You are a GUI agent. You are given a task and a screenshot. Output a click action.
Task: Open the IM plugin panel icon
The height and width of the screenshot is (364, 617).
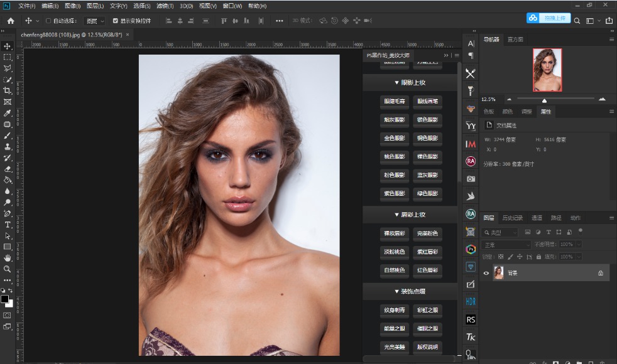point(471,144)
